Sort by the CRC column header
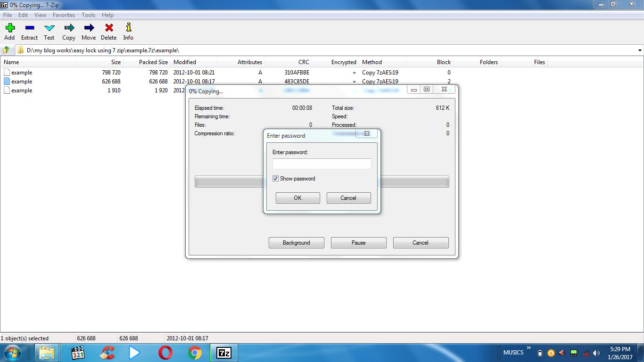This screenshot has height=362, width=644. (x=288, y=62)
